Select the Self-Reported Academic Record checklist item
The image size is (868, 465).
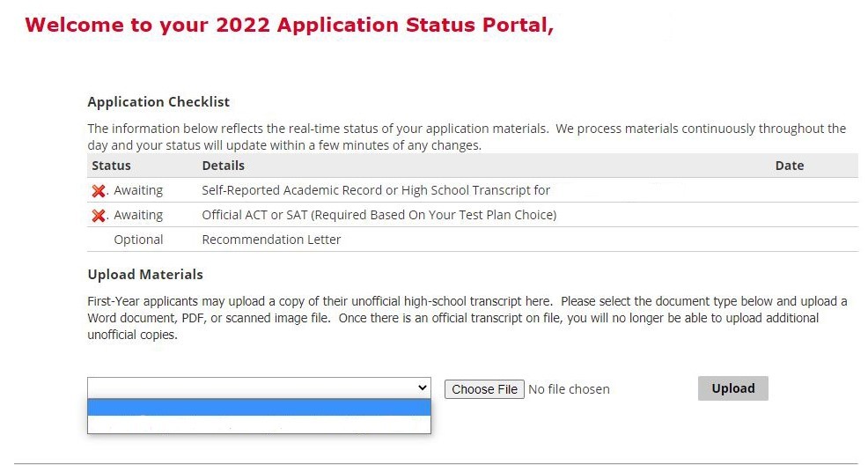[376, 190]
